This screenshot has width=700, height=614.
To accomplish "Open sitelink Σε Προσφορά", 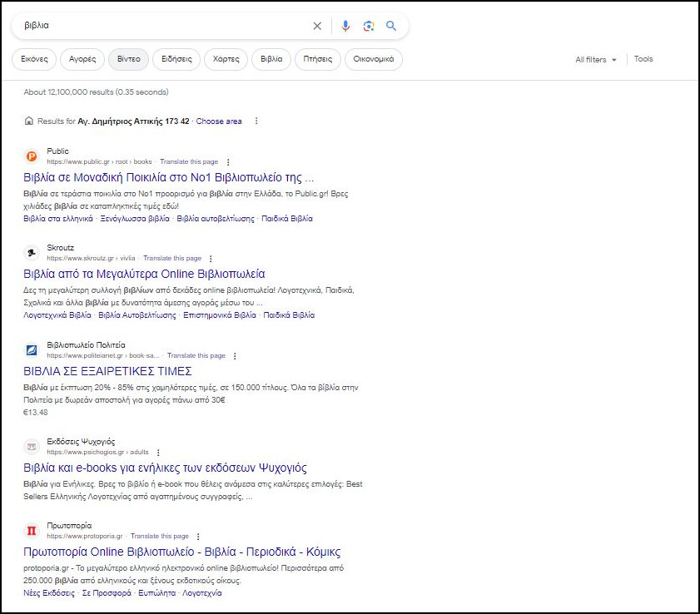I will coord(107,593).
